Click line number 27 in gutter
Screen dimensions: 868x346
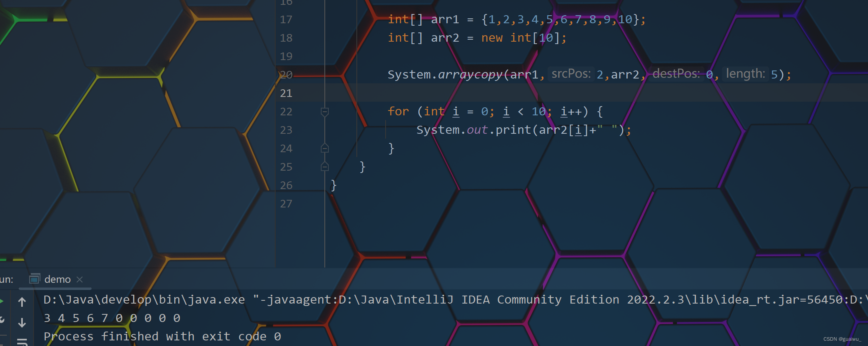click(286, 204)
